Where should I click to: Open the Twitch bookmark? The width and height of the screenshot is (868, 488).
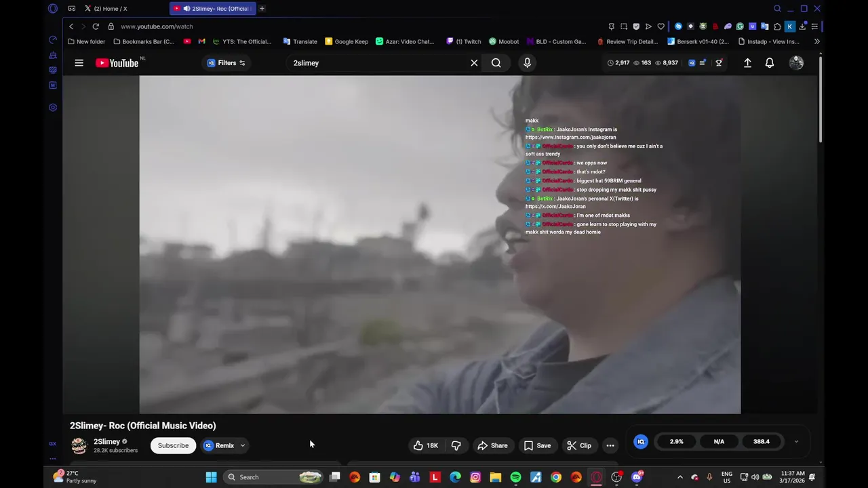[464, 41]
